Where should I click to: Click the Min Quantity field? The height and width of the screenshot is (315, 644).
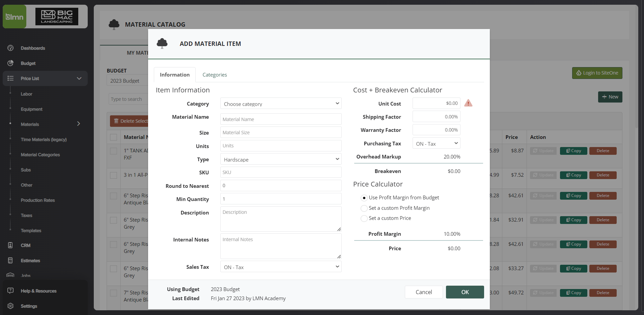(281, 199)
